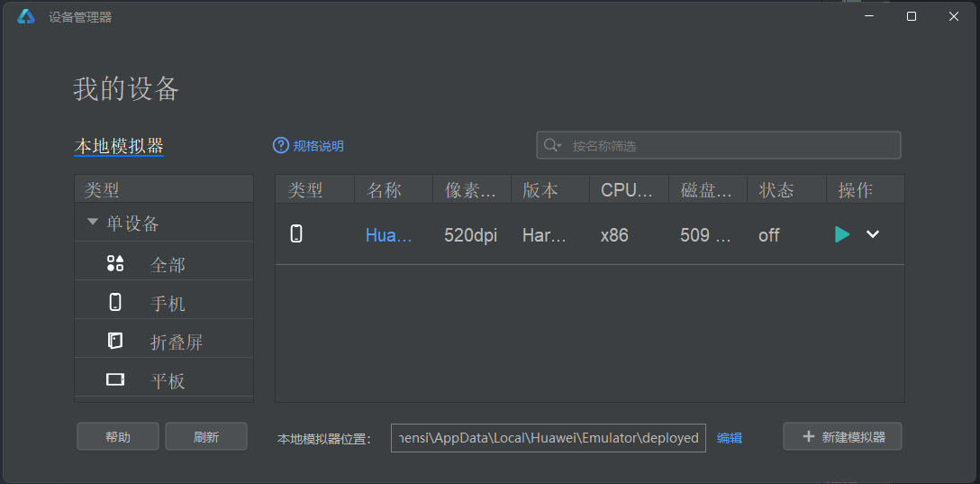Click the 操作 column header

[866, 189]
